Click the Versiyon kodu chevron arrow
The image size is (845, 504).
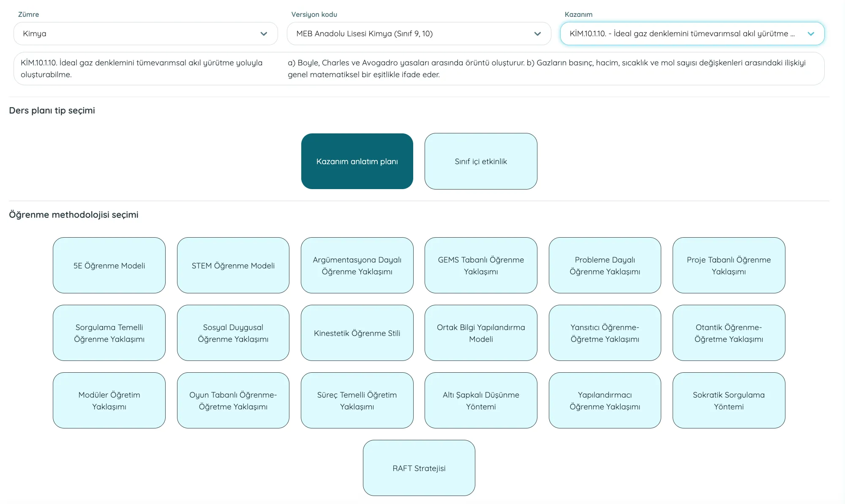(537, 34)
